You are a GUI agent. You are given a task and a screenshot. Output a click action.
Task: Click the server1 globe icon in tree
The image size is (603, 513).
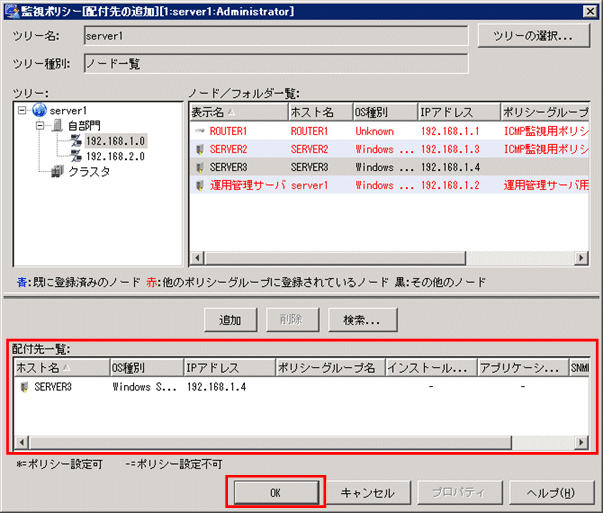pyautogui.click(x=40, y=110)
